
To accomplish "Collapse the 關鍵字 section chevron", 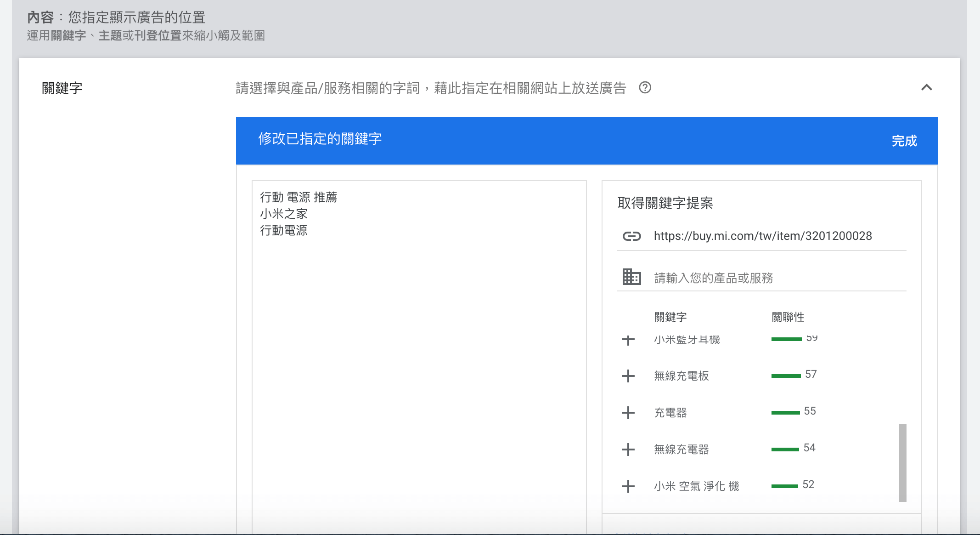I will [926, 87].
